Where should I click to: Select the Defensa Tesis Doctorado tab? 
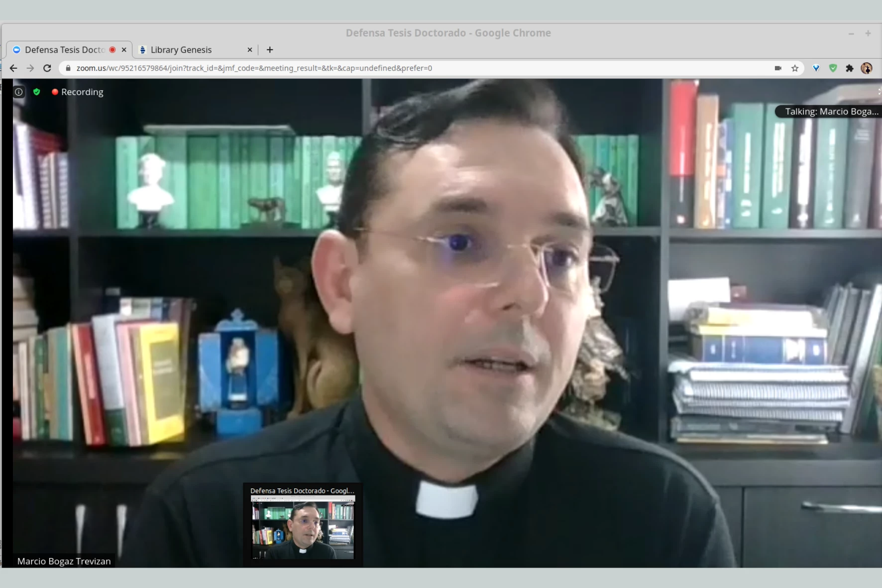[64, 50]
